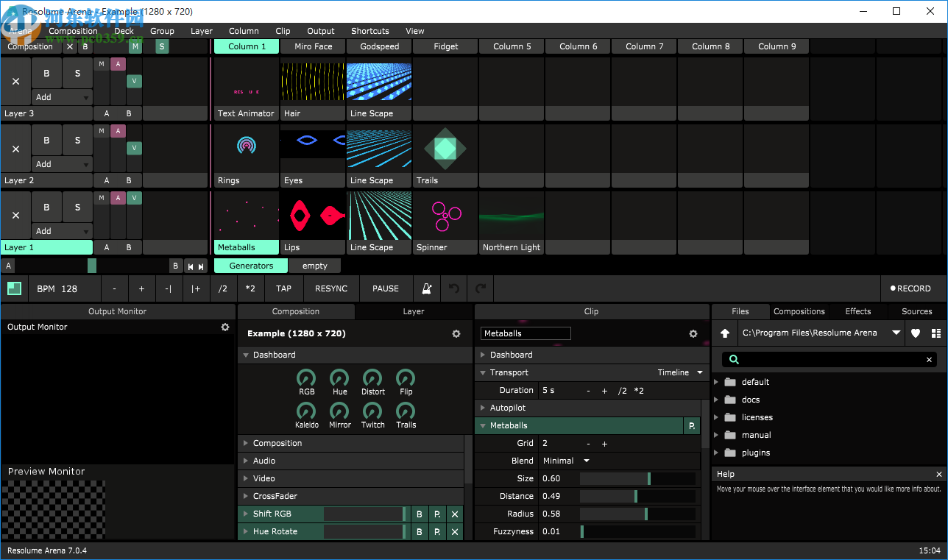The width and height of the screenshot is (948, 560).
Task: Open Clip panel gear settings
Action: 693,334
